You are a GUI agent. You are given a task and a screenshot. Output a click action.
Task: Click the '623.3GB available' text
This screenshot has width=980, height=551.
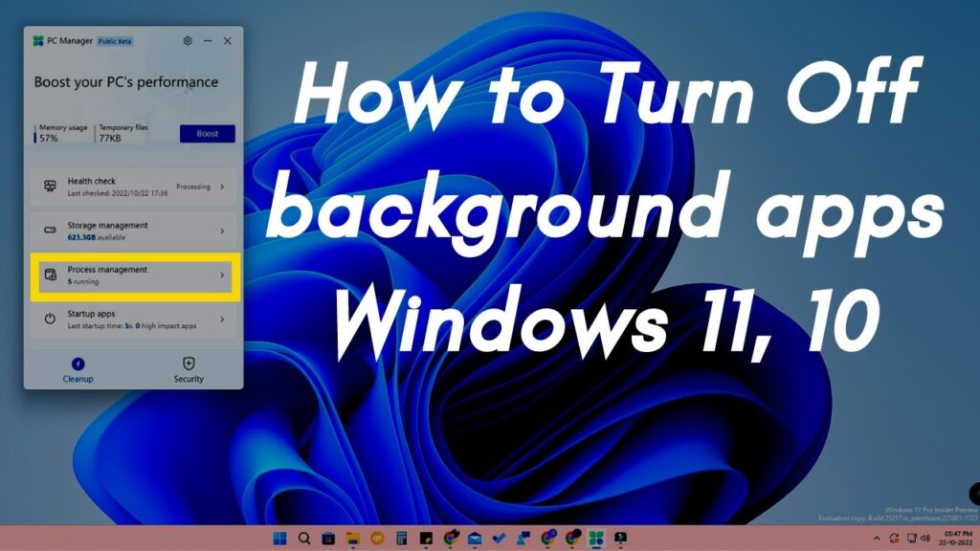(x=97, y=238)
